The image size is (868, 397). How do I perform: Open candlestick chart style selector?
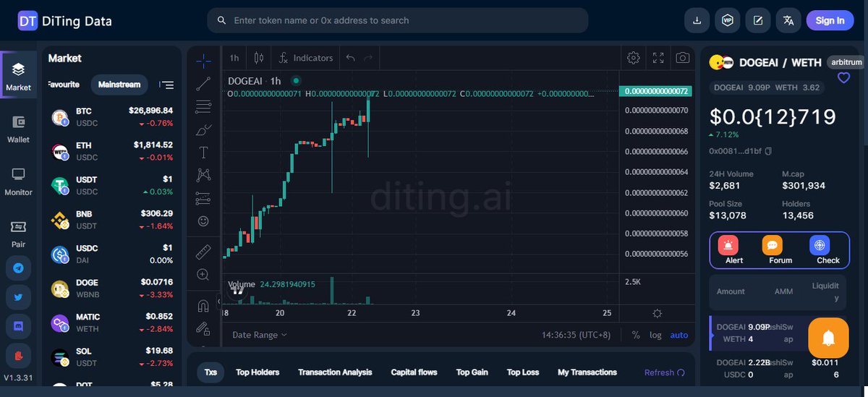coord(259,58)
